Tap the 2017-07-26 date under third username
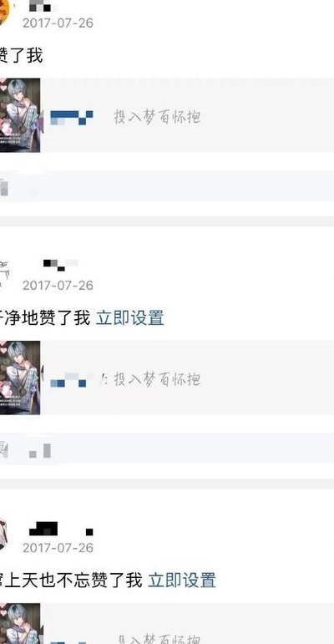The image size is (334, 644). (x=58, y=547)
